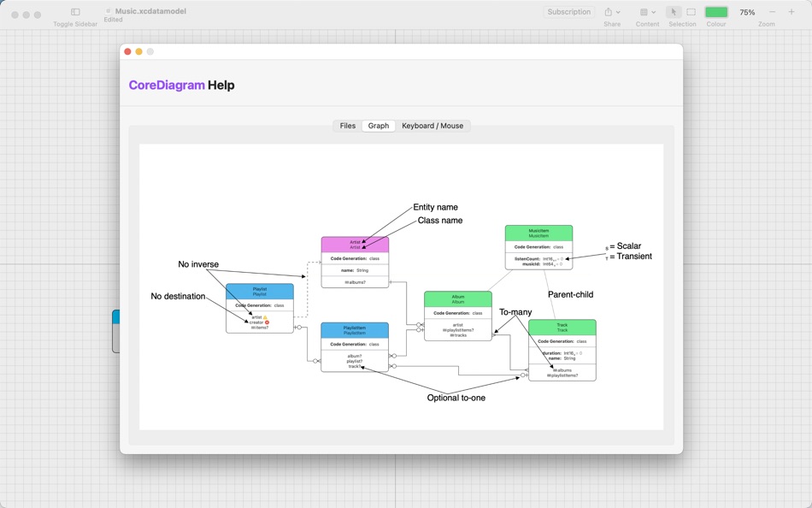
Task: Click the Track entity header in diagram
Action: 562,328
